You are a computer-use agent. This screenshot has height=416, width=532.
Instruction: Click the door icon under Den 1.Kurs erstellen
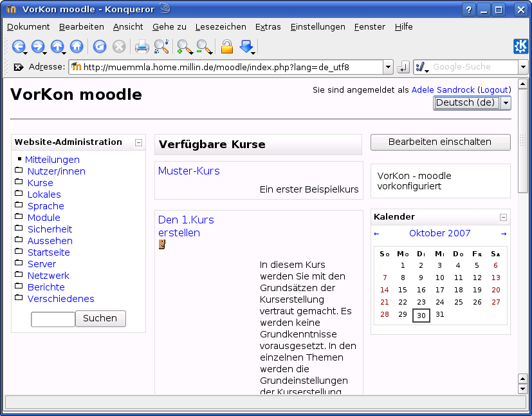[x=162, y=244]
